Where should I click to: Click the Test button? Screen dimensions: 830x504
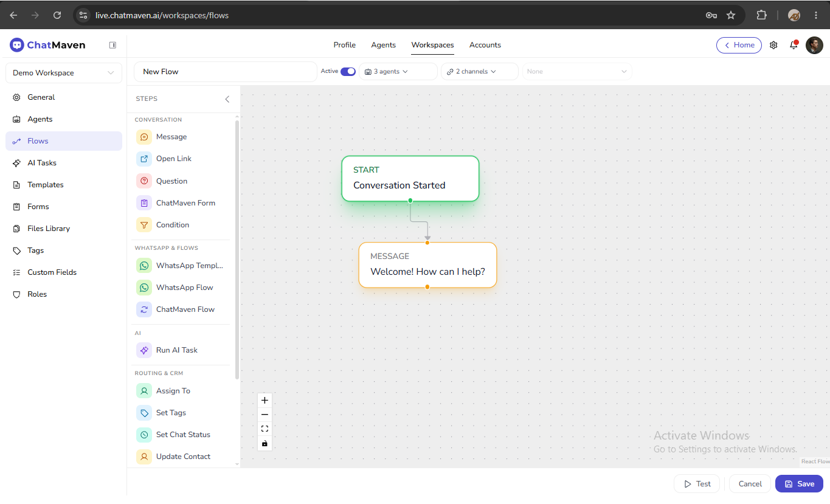click(697, 484)
